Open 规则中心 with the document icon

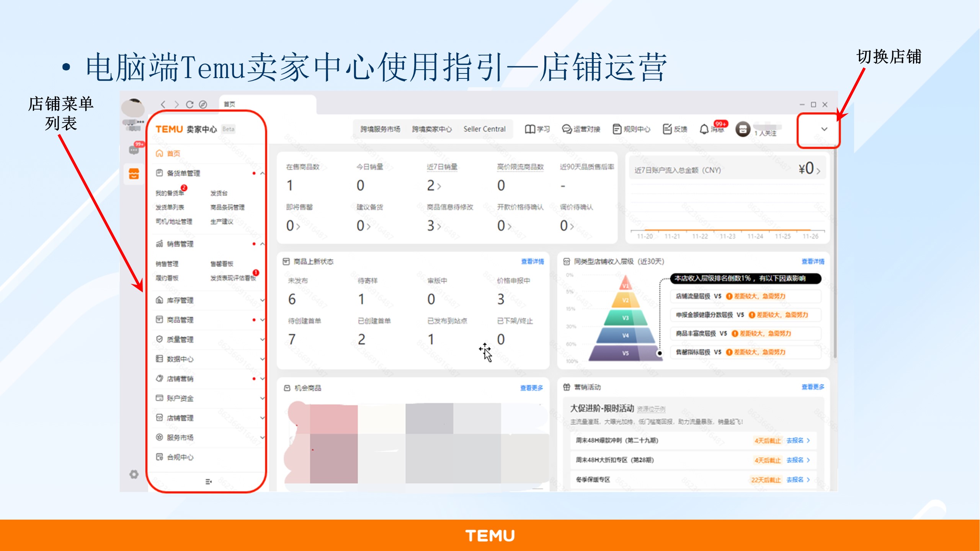617,129
